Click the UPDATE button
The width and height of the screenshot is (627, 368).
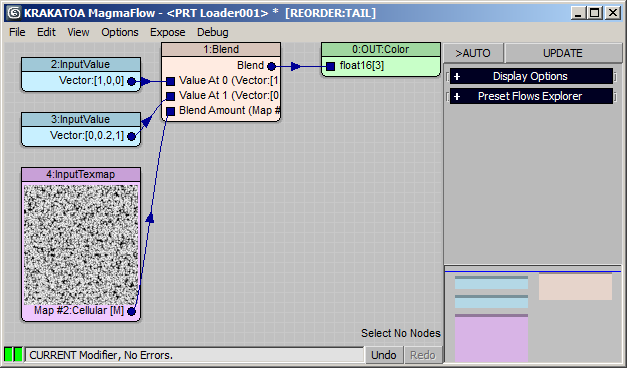pyautogui.click(x=563, y=53)
